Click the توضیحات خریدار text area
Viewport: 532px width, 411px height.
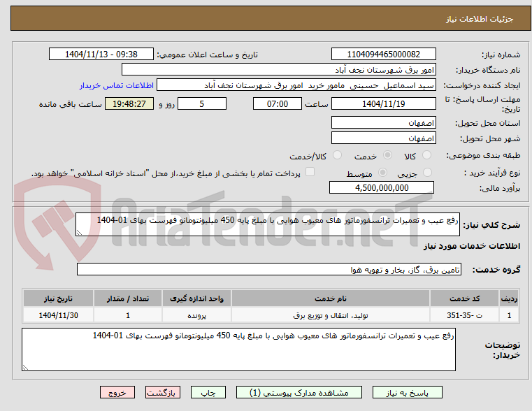(238, 349)
